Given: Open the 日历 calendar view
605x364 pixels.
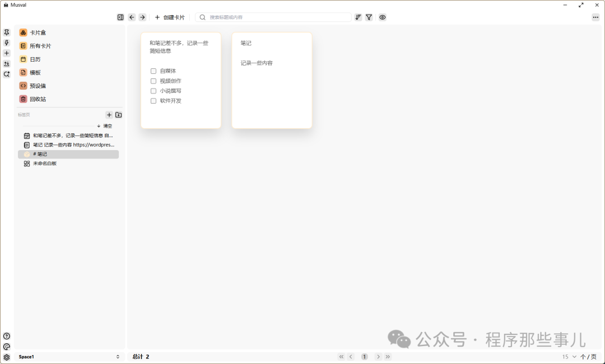Looking at the screenshot, I should pos(34,59).
